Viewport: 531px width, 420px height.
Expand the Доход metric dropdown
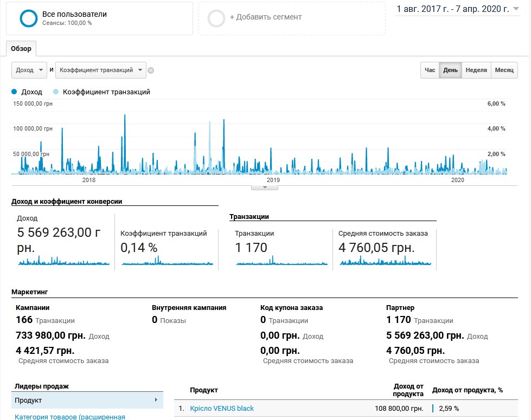[x=29, y=70]
